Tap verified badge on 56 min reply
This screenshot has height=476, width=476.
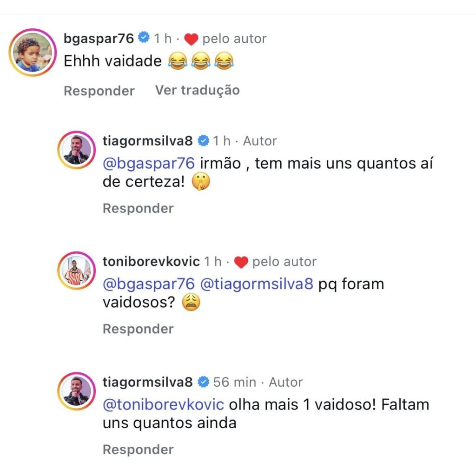pyautogui.click(x=204, y=382)
